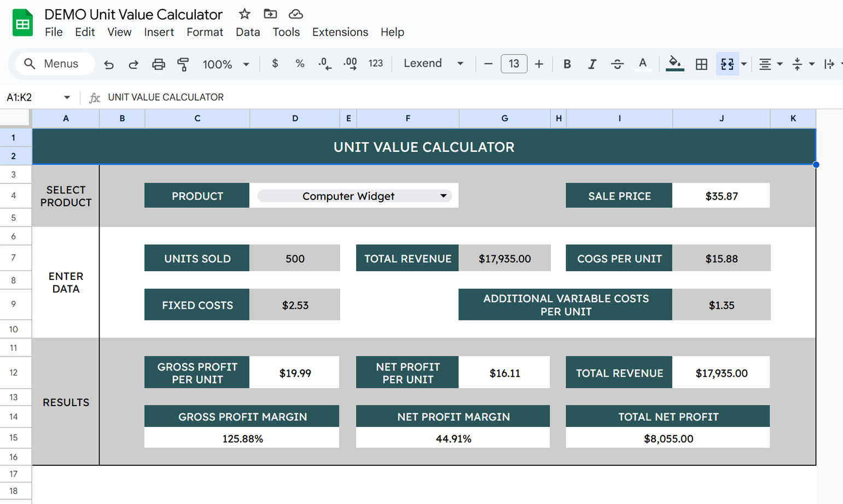Click the Units Sold value cell 500

[295, 259]
